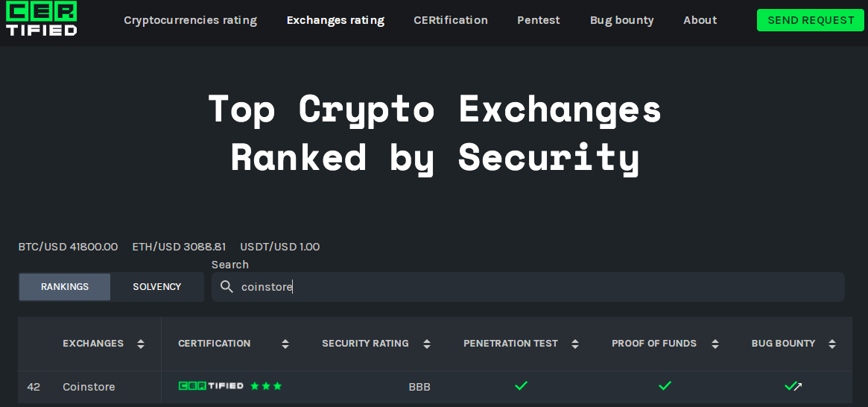This screenshot has height=407, width=868.
Task: Click rank number 42
Action: (x=34, y=387)
